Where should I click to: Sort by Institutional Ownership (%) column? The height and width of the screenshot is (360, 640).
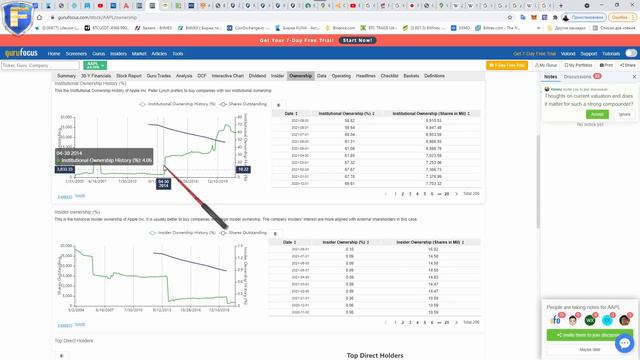click(347, 113)
